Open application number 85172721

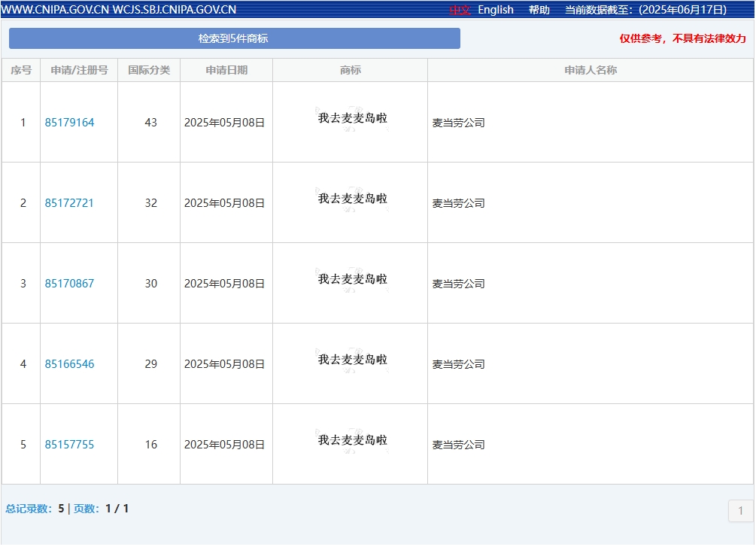pos(69,203)
